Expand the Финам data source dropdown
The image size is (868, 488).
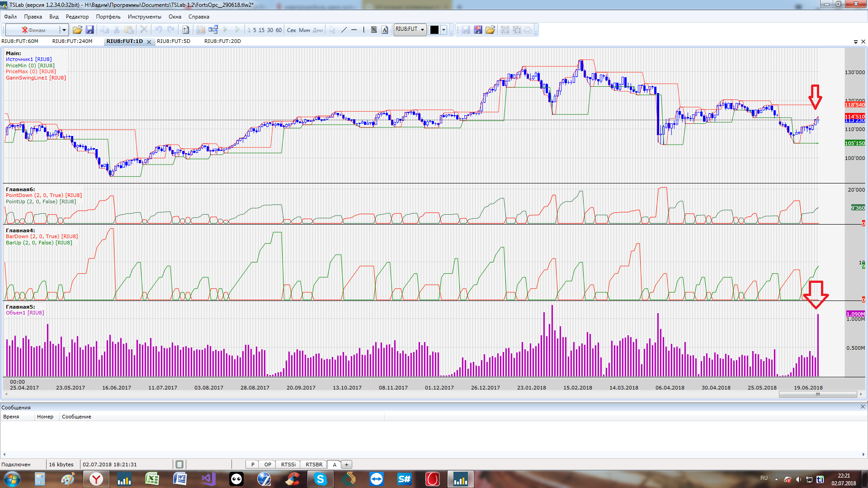(64, 30)
